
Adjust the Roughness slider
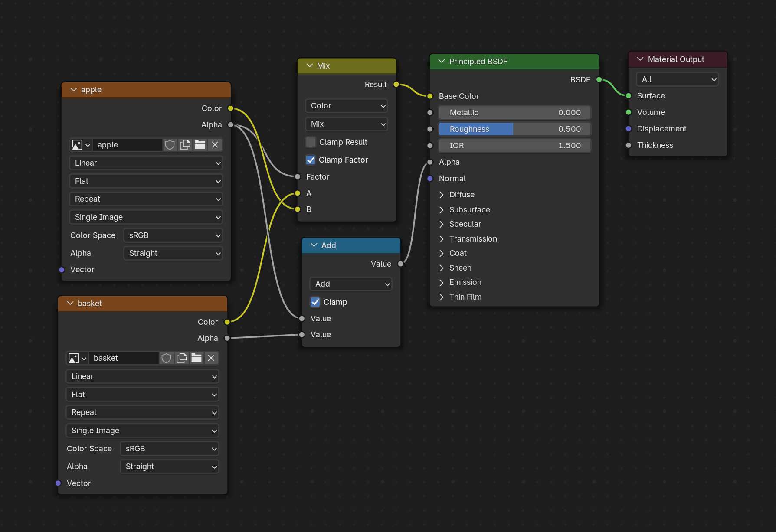[x=514, y=129]
